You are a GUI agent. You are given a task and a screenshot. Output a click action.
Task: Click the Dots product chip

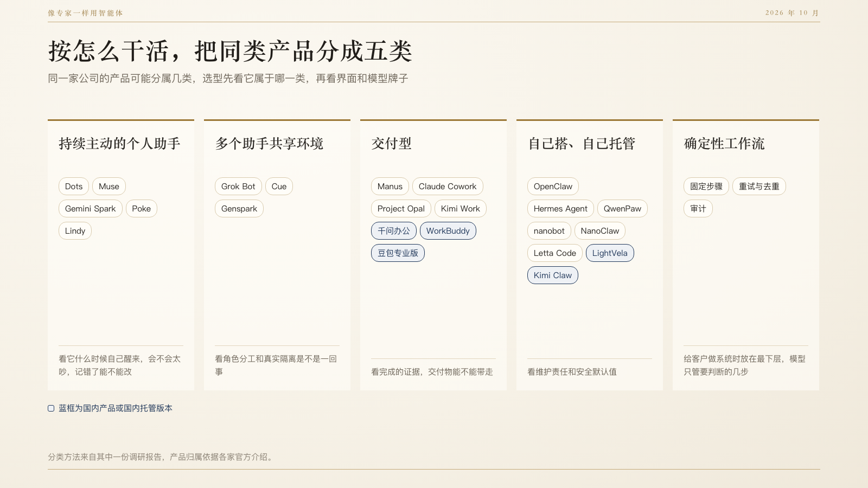[74, 187]
